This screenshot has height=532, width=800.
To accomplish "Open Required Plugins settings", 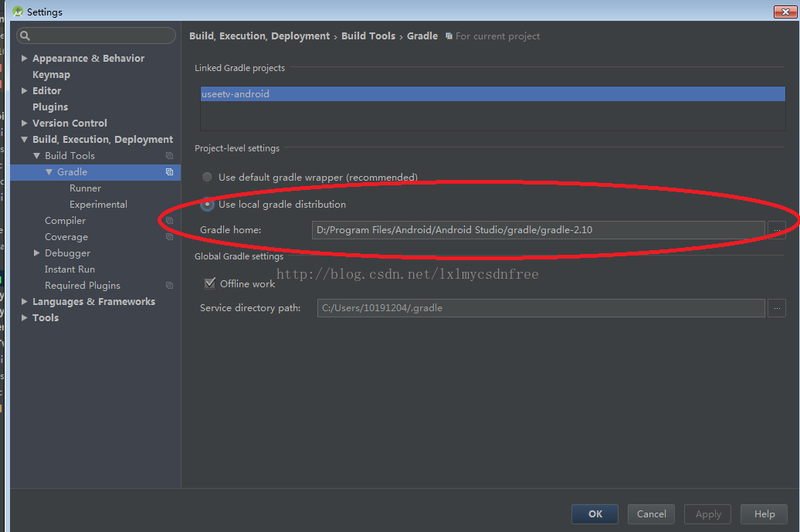I will click(83, 286).
